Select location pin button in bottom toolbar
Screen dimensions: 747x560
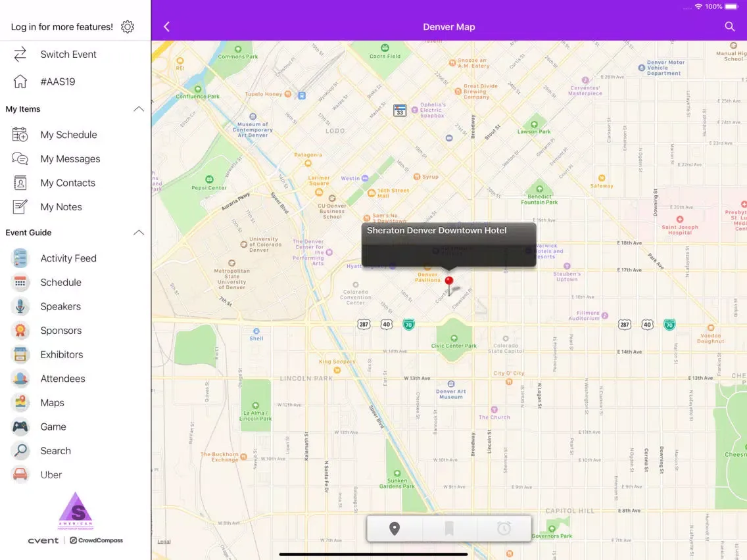pos(395,528)
